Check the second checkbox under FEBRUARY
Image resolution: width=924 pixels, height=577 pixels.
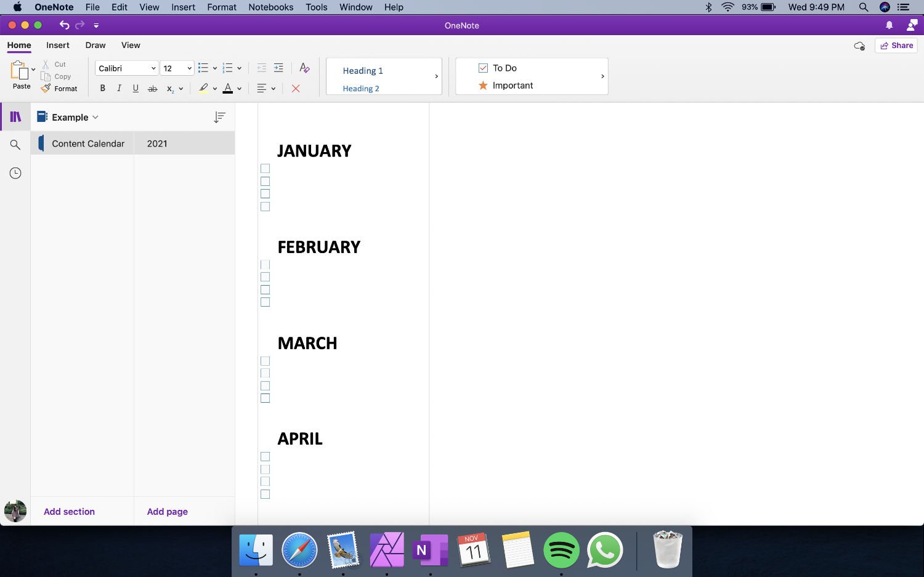[x=265, y=277]
